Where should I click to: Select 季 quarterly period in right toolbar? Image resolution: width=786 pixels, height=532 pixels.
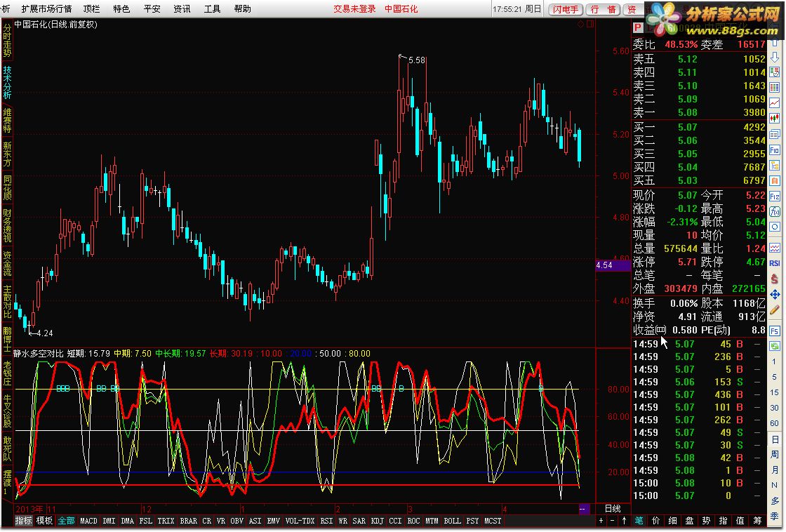[775, 517]
